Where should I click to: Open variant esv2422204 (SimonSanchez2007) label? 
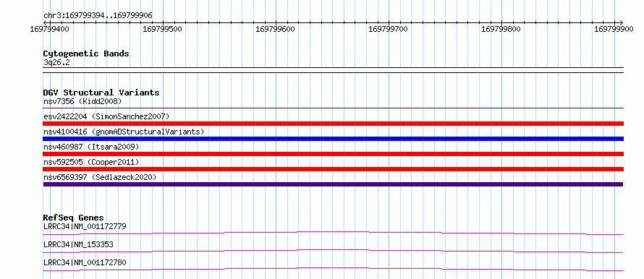tap(106, 116)
